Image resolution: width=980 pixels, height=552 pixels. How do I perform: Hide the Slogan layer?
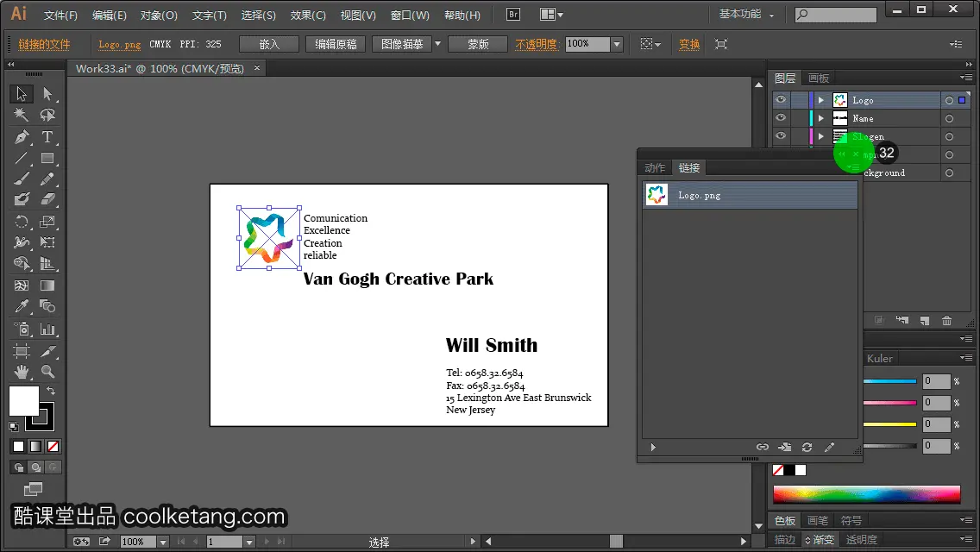[781, 135]
